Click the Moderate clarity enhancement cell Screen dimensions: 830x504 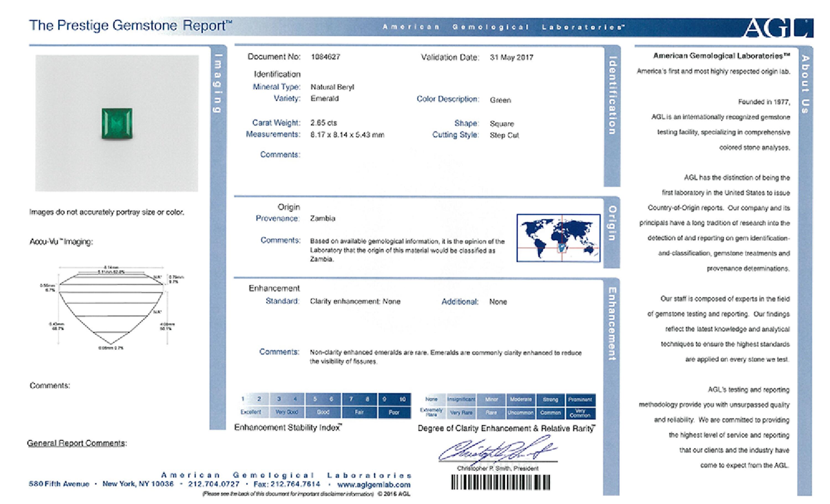520,399
